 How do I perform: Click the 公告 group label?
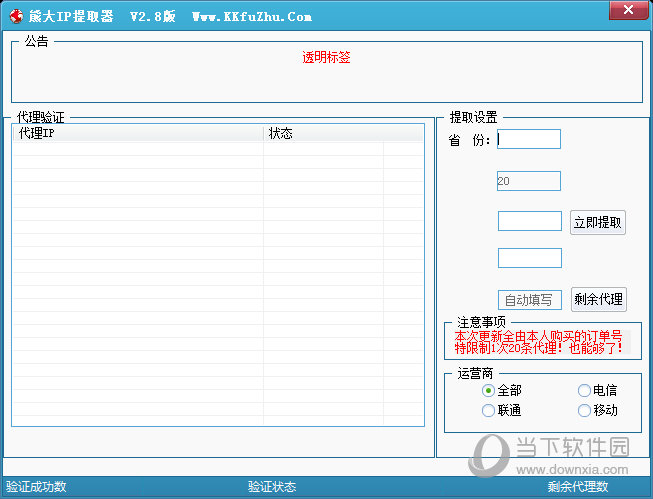(x=36, y=41)
